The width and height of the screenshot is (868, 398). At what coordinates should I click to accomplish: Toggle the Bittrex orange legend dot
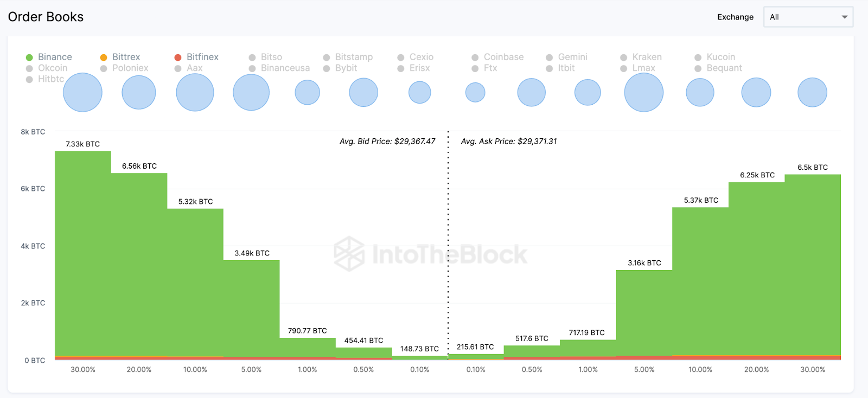pos(104,57)
